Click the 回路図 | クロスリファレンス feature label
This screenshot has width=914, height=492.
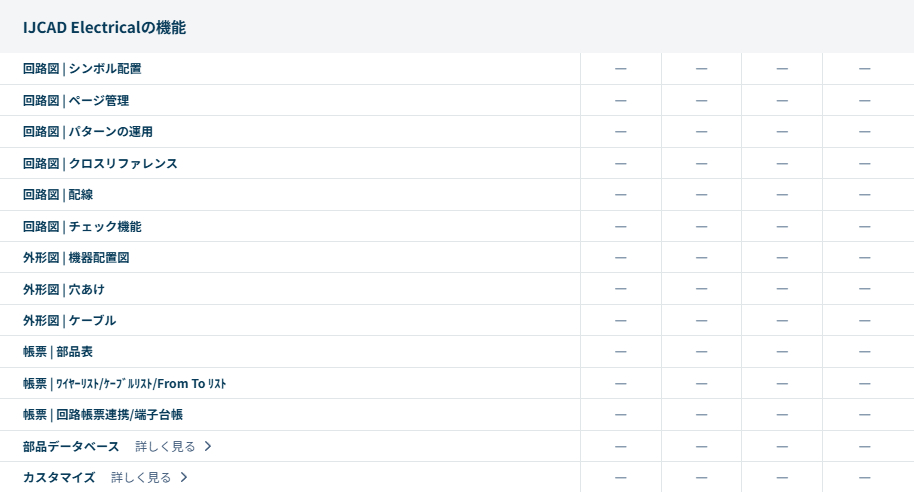tap(100, 163)
